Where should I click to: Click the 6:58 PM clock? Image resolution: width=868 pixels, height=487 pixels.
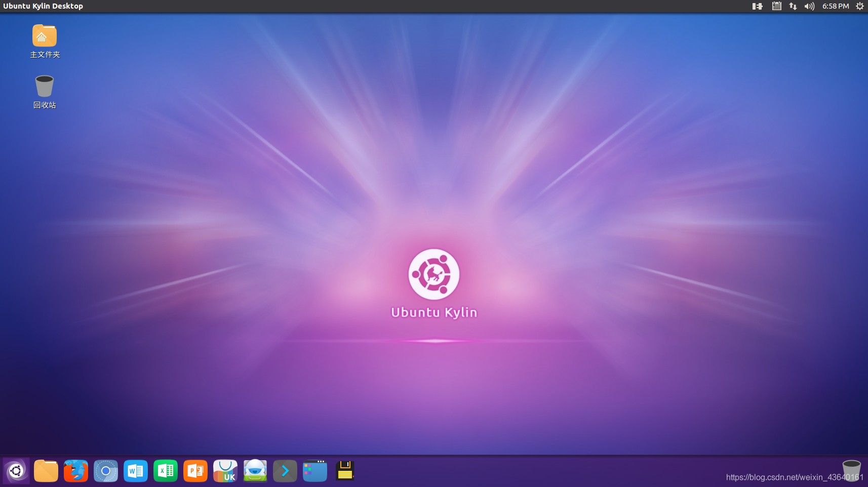[x=836, y=6]
